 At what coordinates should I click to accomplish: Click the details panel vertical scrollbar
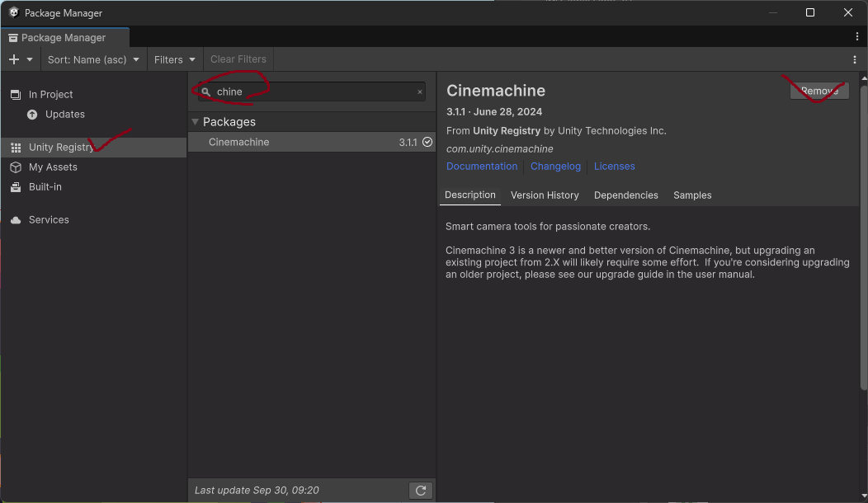(x=864, y=237)
